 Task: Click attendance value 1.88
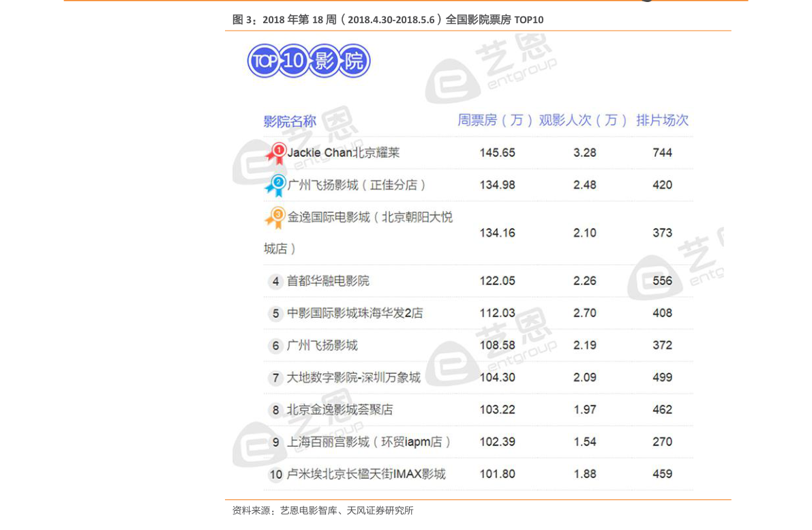point(585,473)
